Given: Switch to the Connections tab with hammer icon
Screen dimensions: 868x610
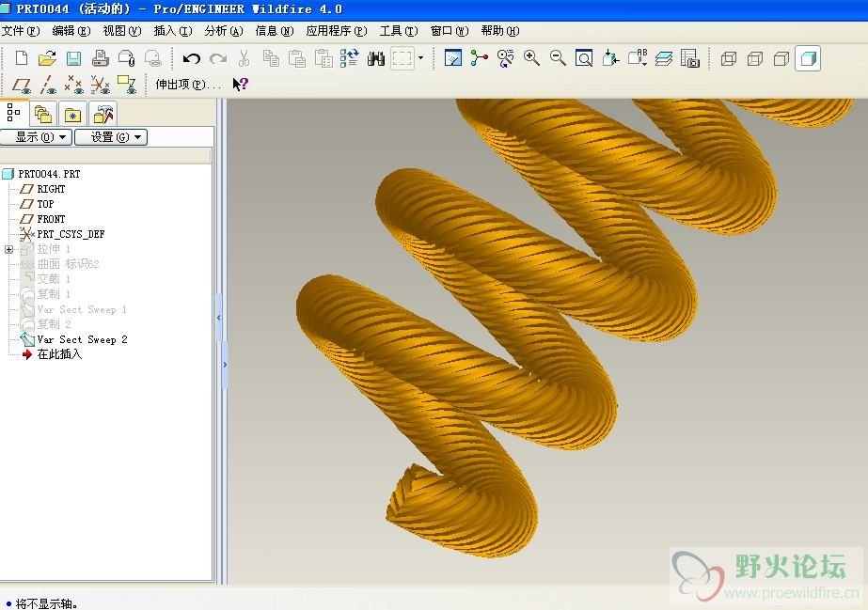Looking at the screenshot, I should (x=103, y=114).
